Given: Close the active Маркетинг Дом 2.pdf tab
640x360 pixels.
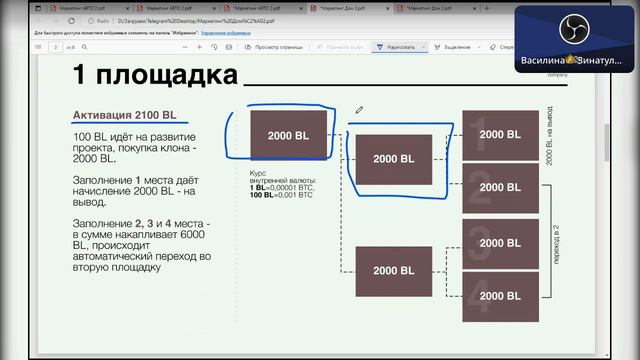Looking at the screenshot, I should coord(387,8).
